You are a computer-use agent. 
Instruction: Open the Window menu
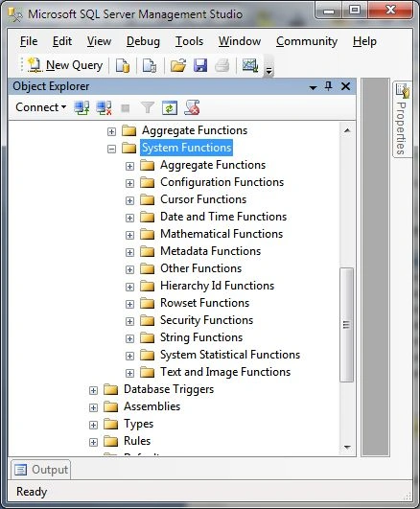(x=240, y=41)
